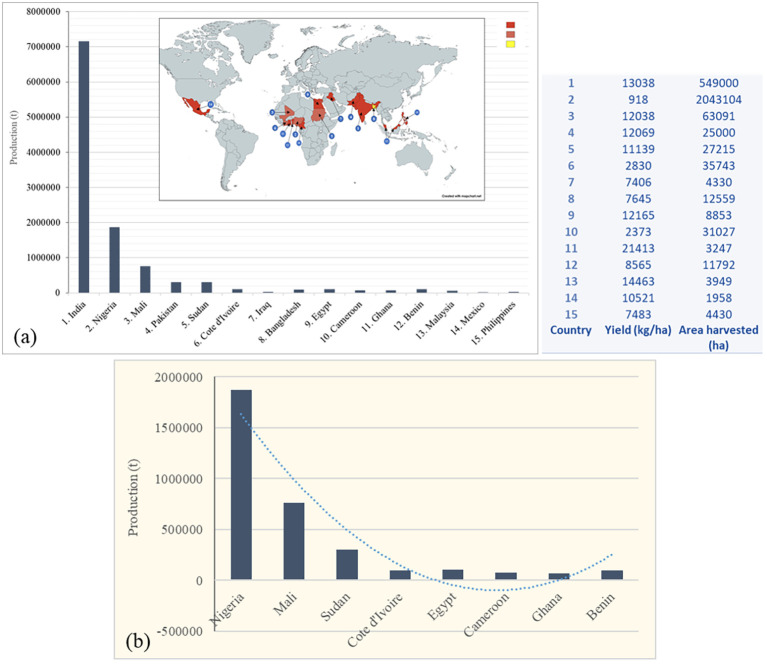This screenshot has height=664, width=767.
Task: Select the Nigeria bar in chart (a)
Action: (114, 260)
